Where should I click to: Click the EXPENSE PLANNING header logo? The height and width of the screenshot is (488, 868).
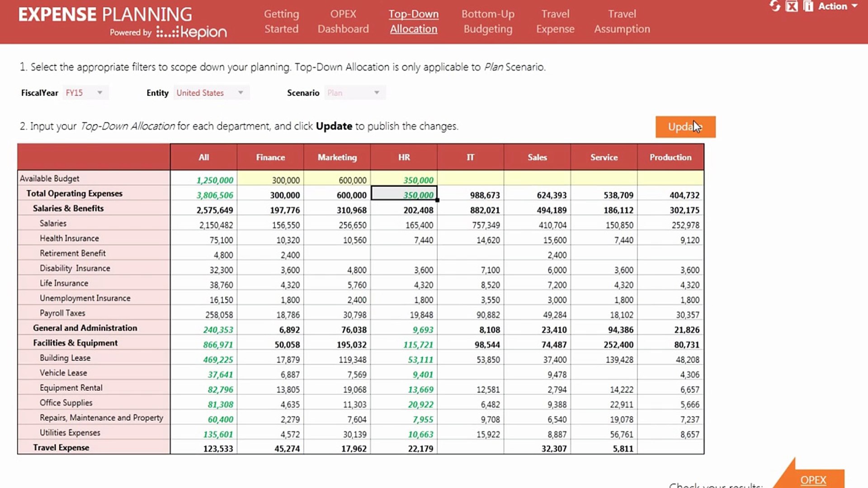104,14
